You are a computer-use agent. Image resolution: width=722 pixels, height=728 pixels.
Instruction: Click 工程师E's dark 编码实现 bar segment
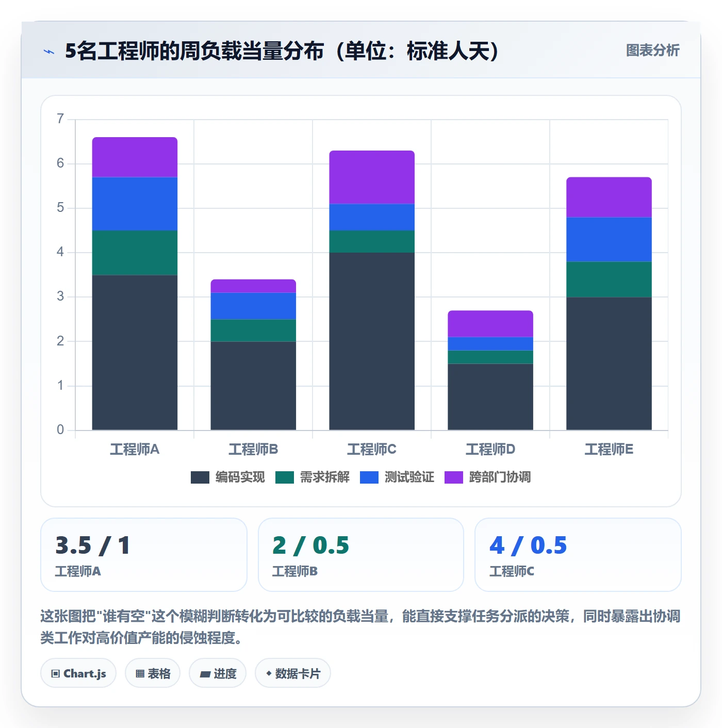click(x=609, y=363)
